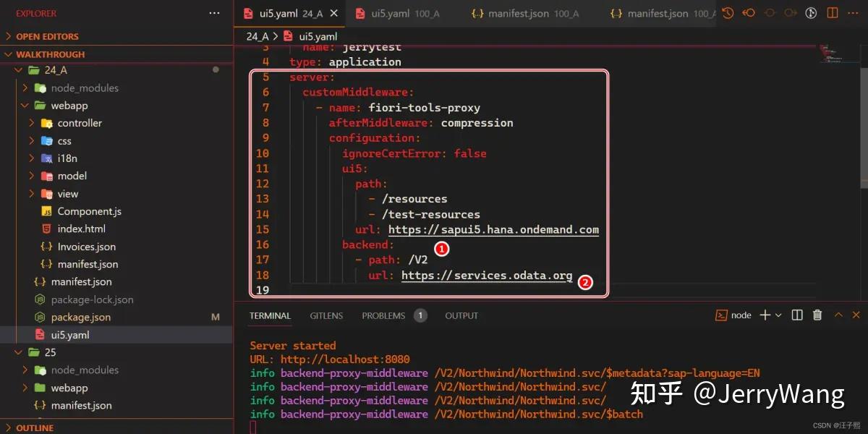Viewport: 868px width, 434px height.
Task: Close the terminal panel
Action: 857,315
